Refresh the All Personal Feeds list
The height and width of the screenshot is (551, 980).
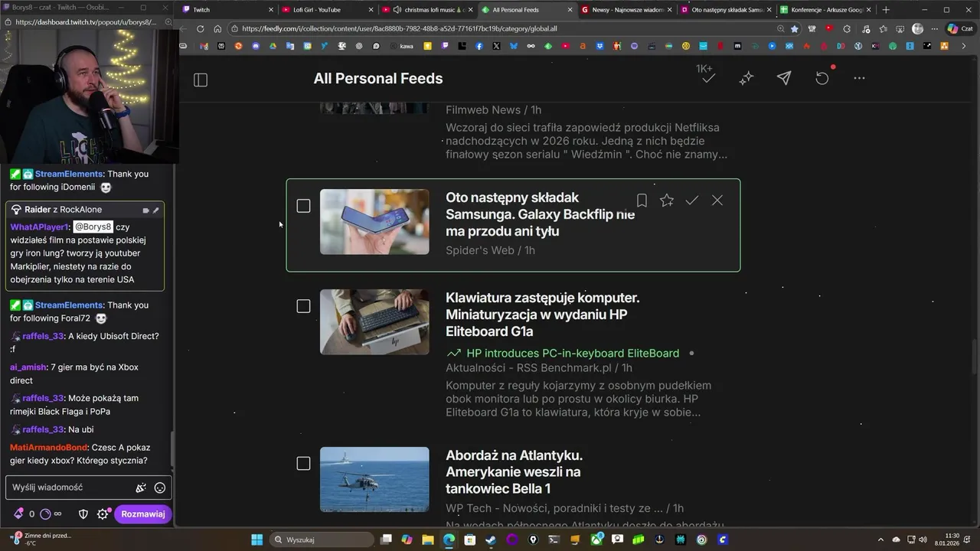point(822,78)
